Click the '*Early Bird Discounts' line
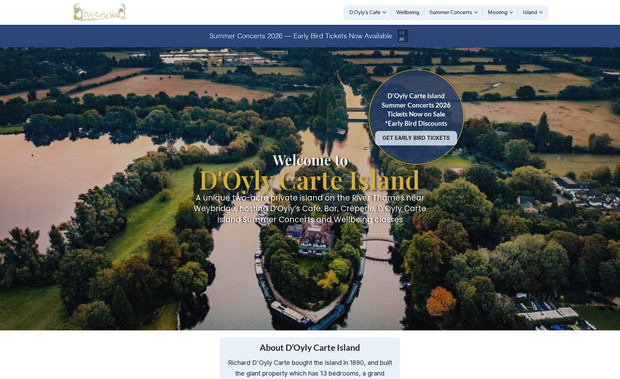The height and width of the screenshot is (379, 620). (416, 124)
